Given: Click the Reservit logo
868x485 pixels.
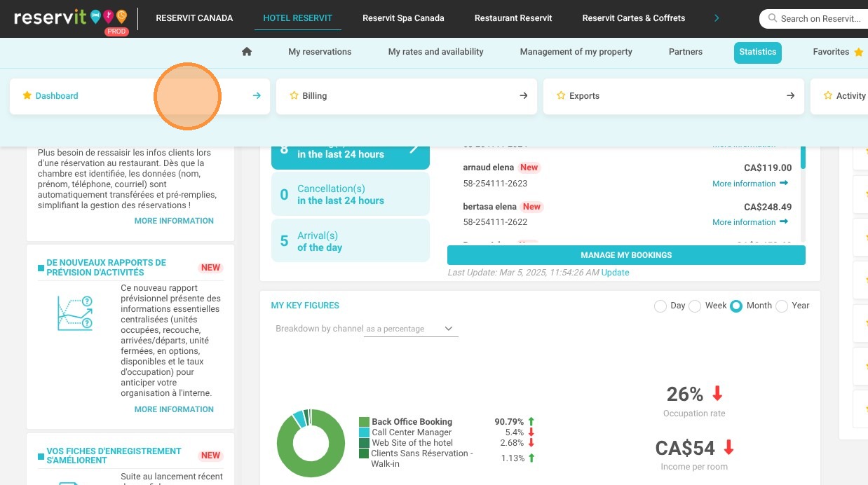Looking at the screenshot, I should [71, 18].
